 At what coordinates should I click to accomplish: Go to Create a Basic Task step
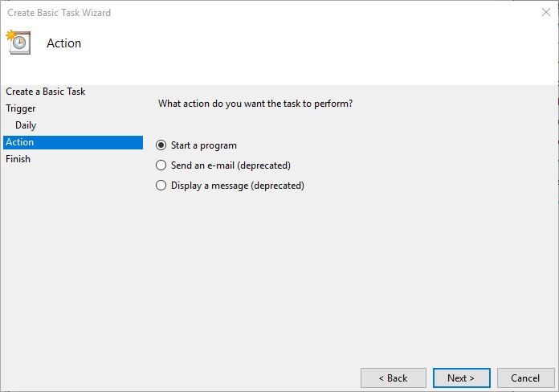click(x=46, y=92)
